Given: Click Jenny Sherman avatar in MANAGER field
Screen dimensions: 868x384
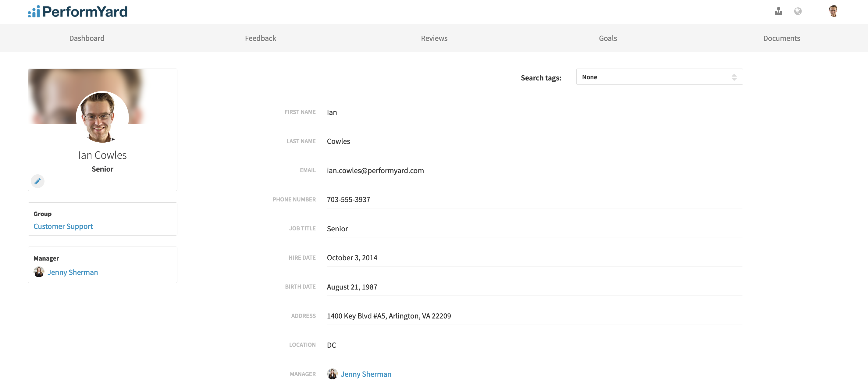Looking at the screenshot, I should 332,374.
